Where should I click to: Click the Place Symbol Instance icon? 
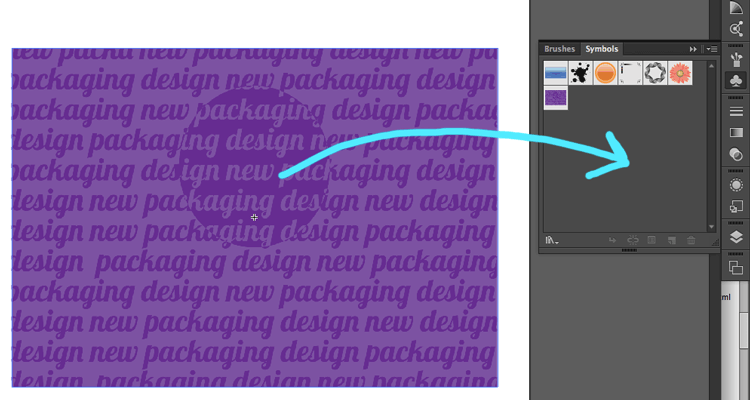pyautogui.click(x=612, y=240)
